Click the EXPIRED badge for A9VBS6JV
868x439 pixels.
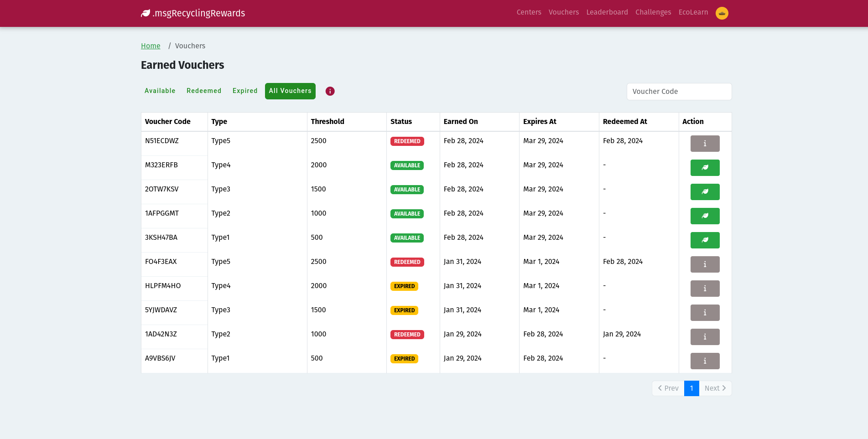[404, 359]
